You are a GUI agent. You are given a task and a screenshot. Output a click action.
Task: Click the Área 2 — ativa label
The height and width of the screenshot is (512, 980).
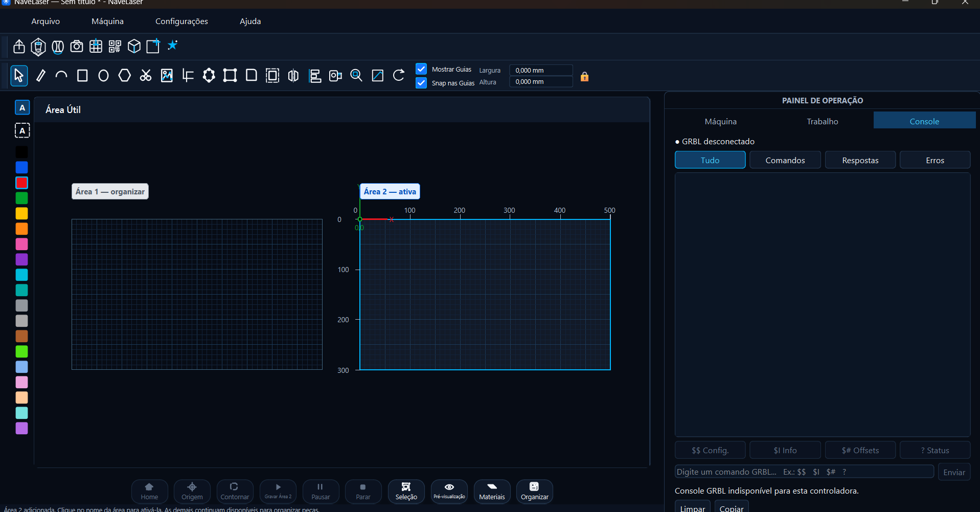pyautogui.click(x=390, y=191)
